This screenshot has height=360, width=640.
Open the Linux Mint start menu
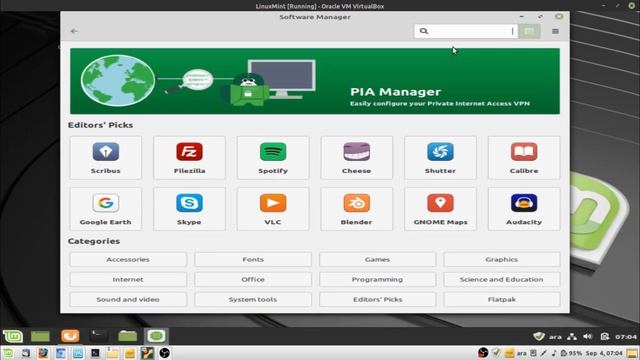[x=13, y=336]
